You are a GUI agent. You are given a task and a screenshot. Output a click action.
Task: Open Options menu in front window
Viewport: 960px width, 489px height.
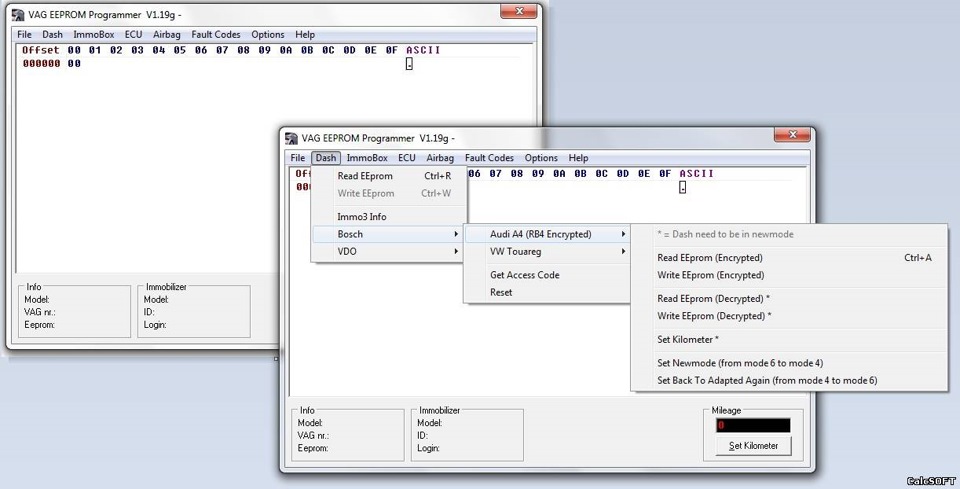point(541,158)
